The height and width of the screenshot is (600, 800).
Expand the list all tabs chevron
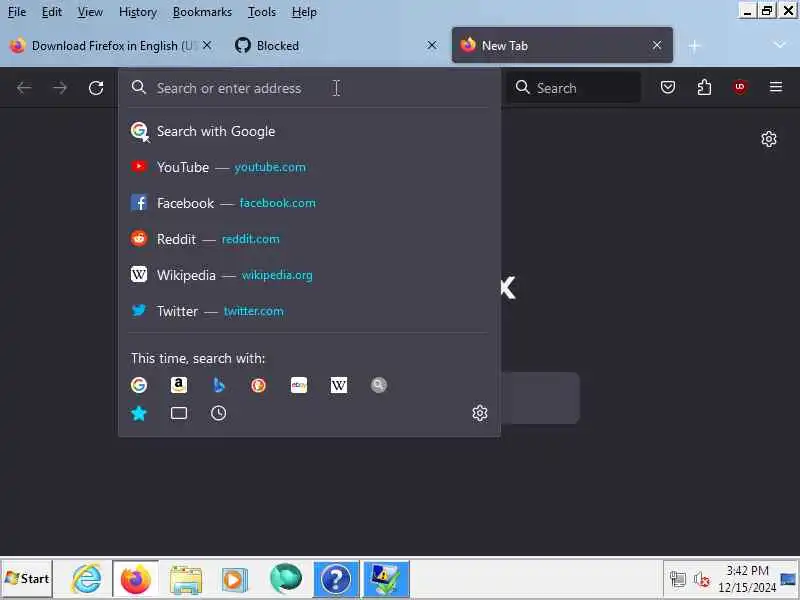point(779,45)
